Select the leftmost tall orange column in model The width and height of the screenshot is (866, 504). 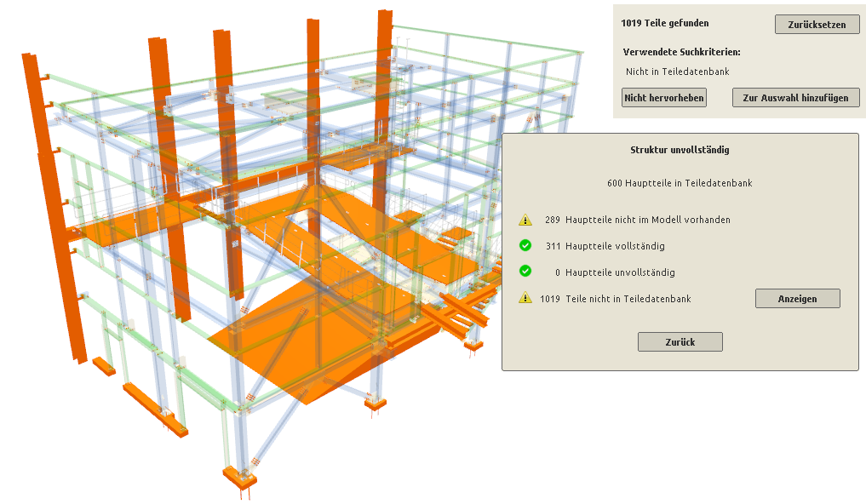54,209
